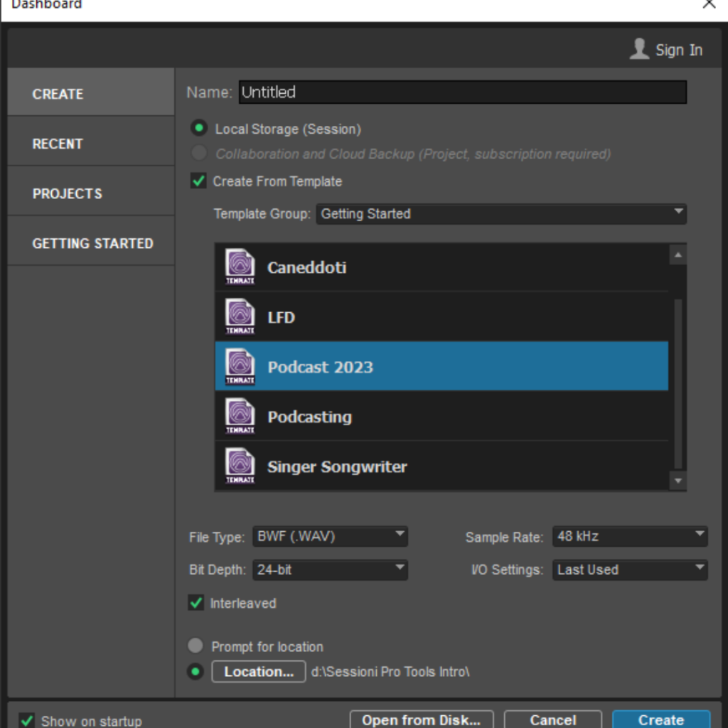
Task: Click the session Name input field
Action: (462, 92)
